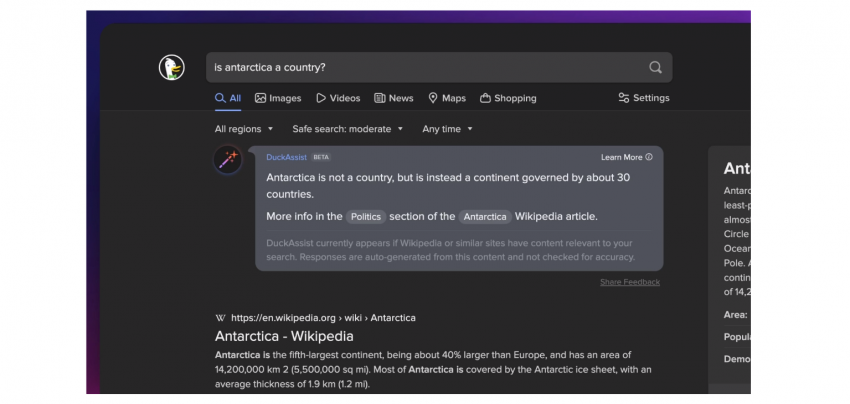Click the Politics section chip

tap(366, 216)
